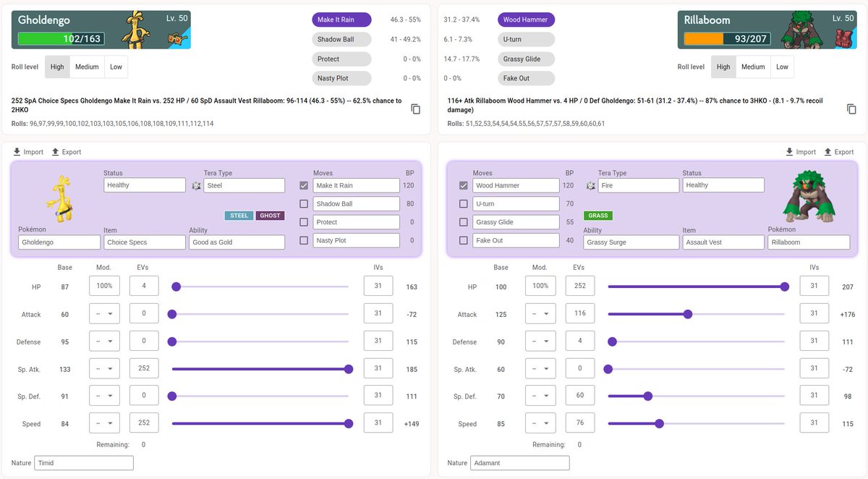Image resolution: width=868 pixels, height=479 pixels.
Task: Select Make It Rain move pill
Action: coord(341,20)
